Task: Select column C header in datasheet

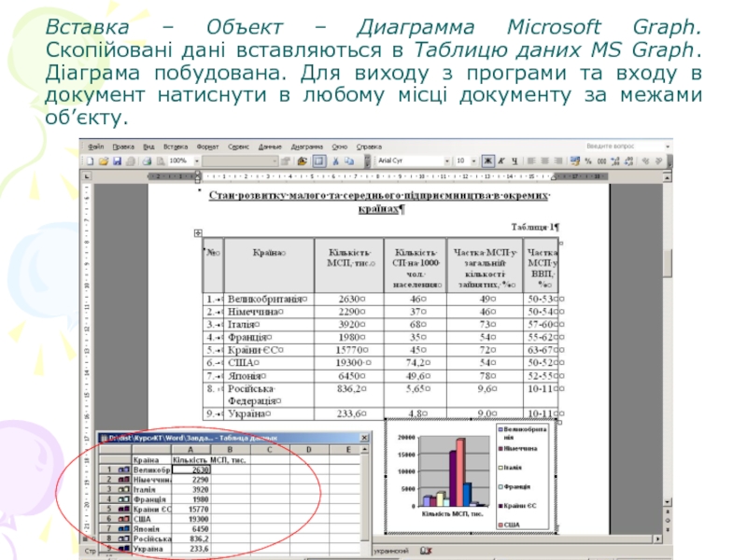Action: [270, 450]
